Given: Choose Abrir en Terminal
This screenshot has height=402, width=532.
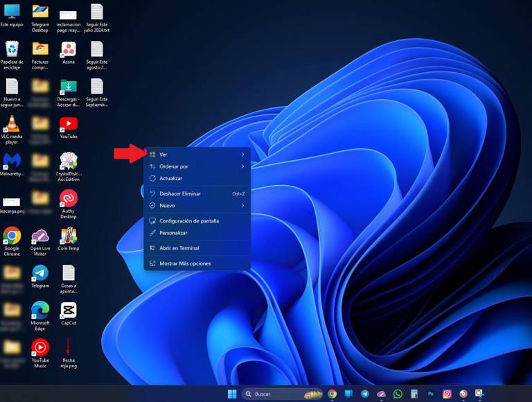Looking at the screenshot, I should pyautogui.click(x=197, y=248).
